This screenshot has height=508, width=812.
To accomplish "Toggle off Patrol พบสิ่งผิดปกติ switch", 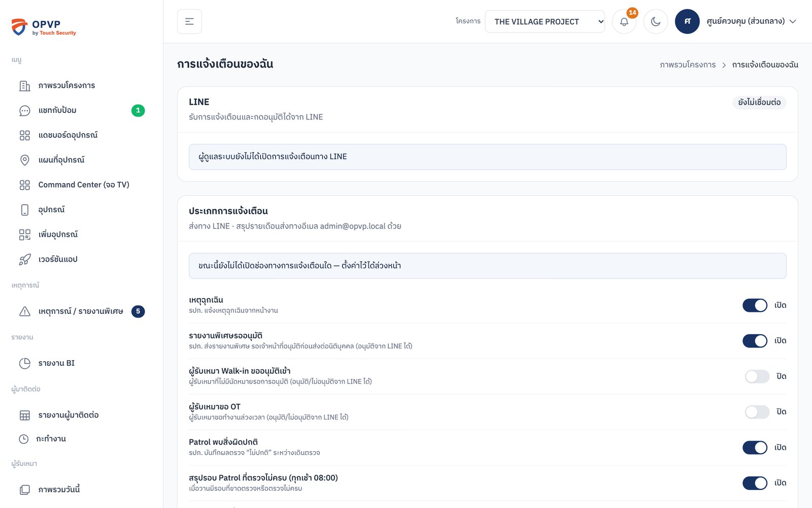I will [x=755, y=448].
